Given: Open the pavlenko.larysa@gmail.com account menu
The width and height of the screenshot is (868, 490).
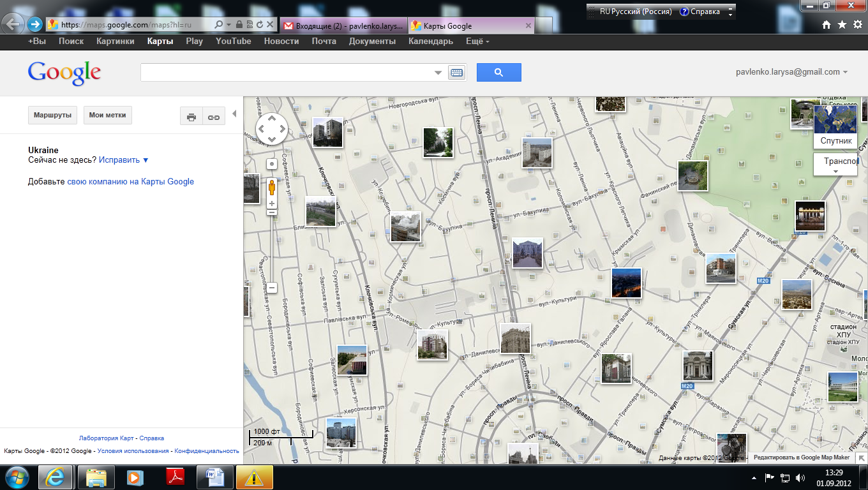Looking at the screenshot, I should pos(791,72).
